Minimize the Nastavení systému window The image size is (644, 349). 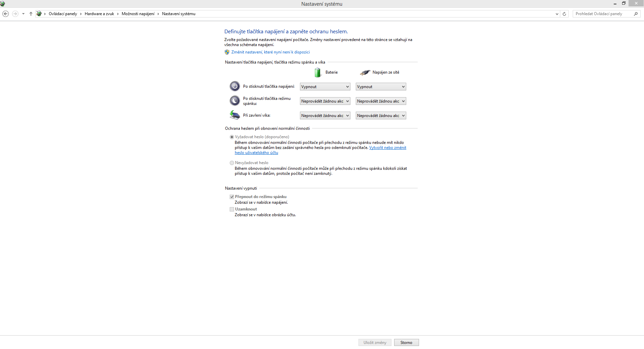click(x=615, y=4)
